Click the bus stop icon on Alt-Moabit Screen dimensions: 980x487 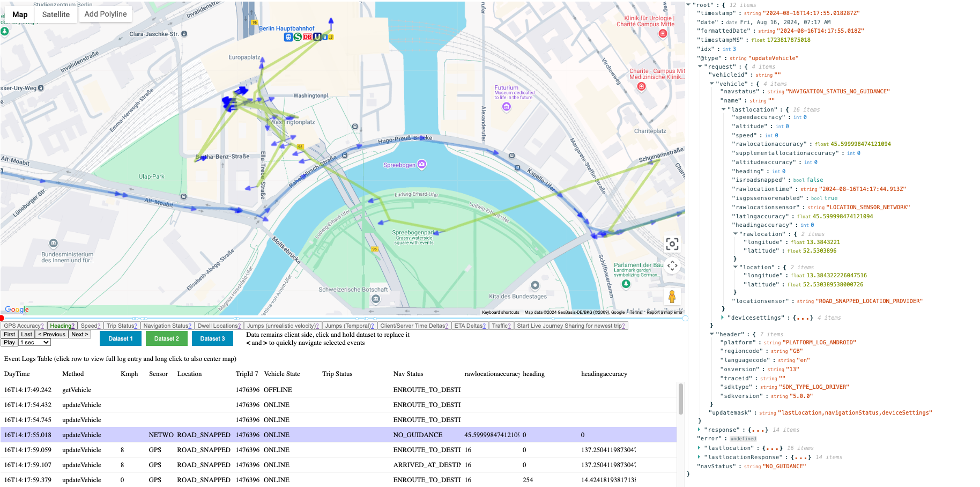[184, 197]
